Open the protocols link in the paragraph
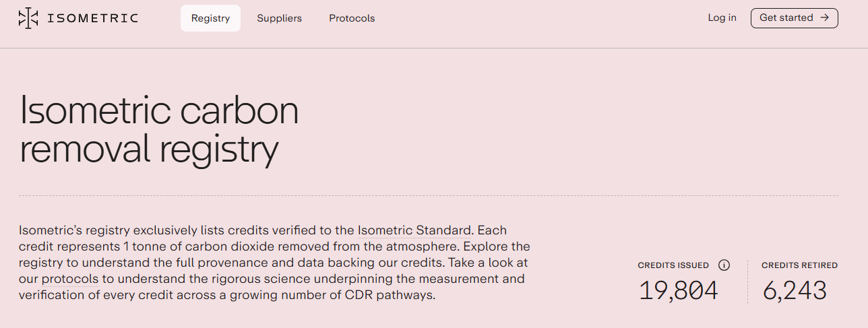Viewport: 868px width, 328px height. coord(70,279)
